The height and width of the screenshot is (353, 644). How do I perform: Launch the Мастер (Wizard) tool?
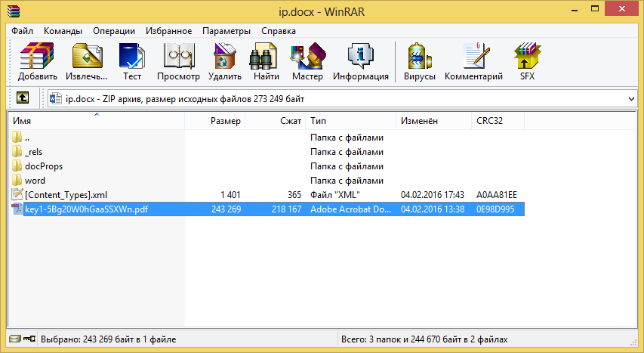(x=307, y=57)
